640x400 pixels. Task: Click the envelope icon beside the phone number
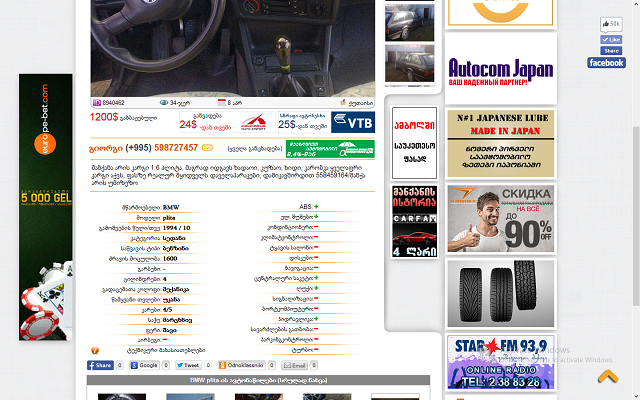[207, 148]
